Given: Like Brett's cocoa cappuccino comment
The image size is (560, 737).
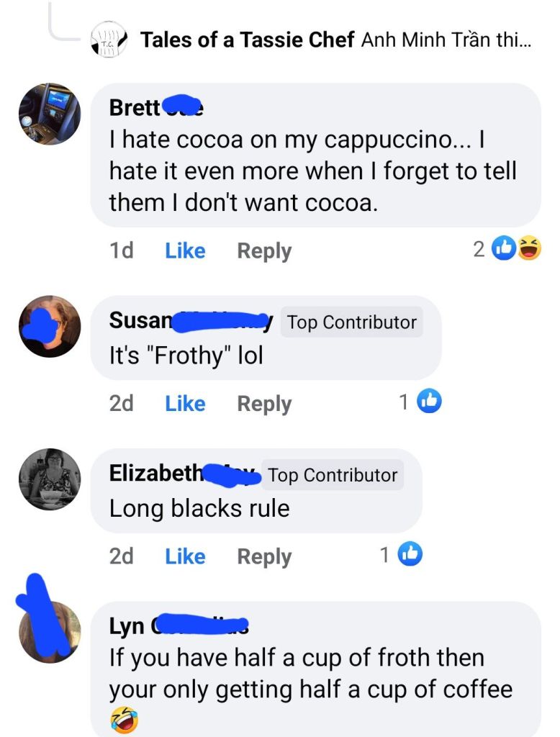Looking at the screenshot, I should point(185,250).
